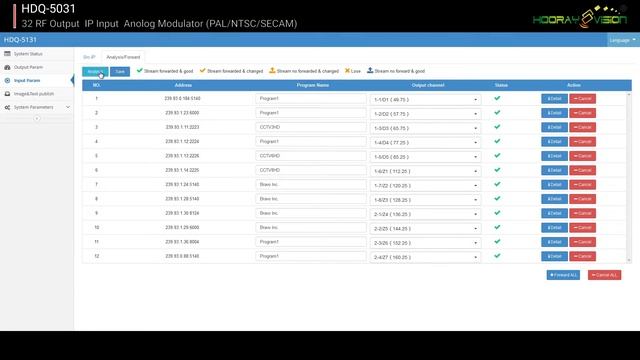Open the Language dropdown
This screenshot has height=360, width=640.
622,40
